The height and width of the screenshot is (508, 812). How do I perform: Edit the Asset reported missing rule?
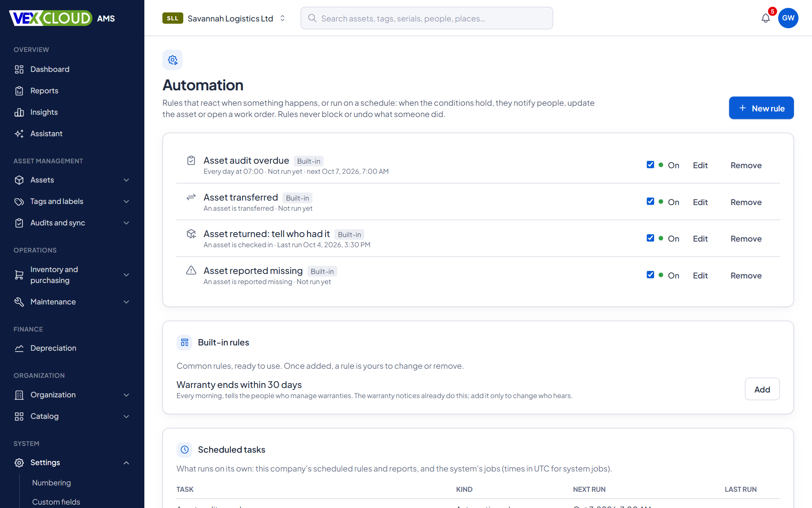[700, 275]
